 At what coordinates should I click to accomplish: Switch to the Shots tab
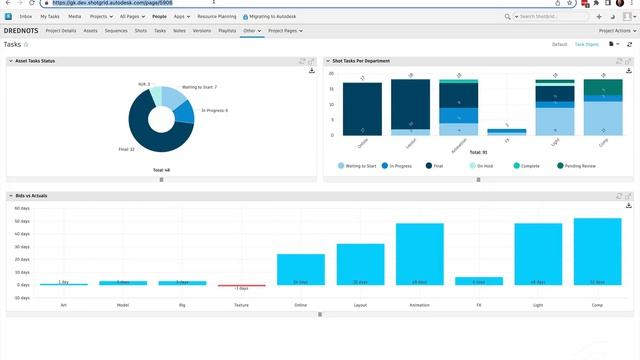(141, 31)
